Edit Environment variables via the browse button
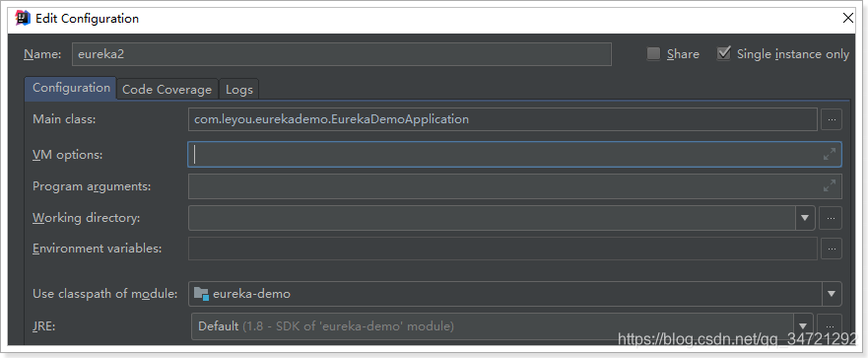 click(831, 249)
